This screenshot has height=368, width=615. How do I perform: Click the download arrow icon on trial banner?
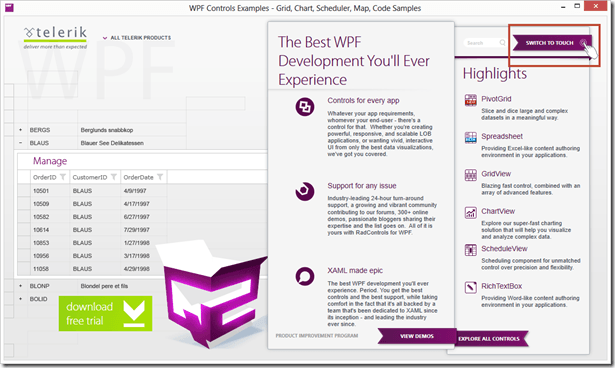(x=134, y=313)
